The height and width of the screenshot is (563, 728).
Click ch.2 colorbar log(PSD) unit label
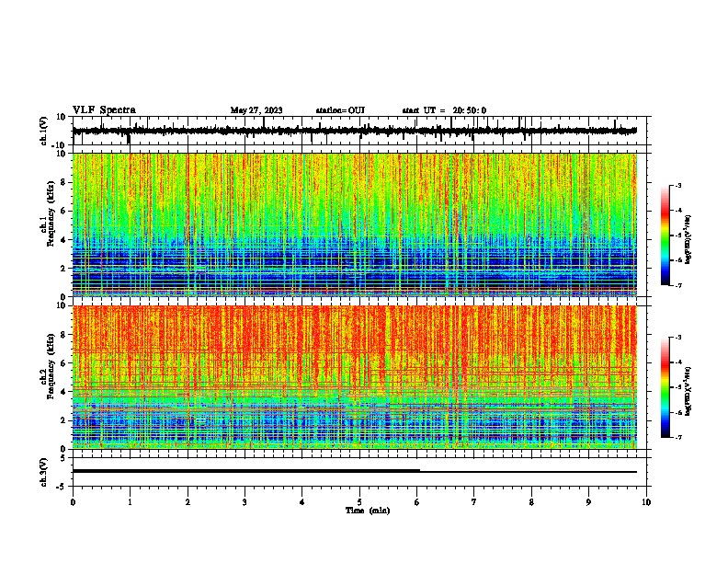pyautogui.click(x=688, y=391)
